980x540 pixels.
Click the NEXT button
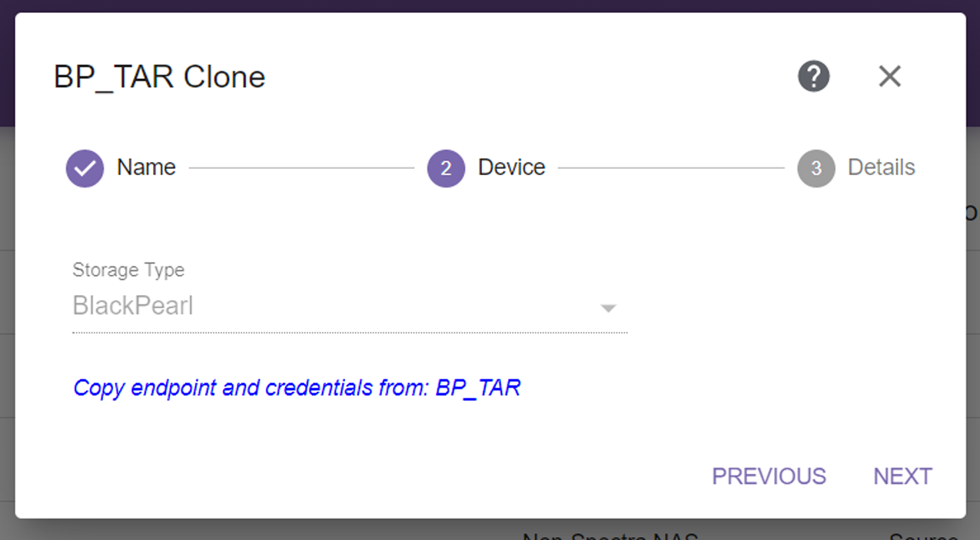coord(902,476)
